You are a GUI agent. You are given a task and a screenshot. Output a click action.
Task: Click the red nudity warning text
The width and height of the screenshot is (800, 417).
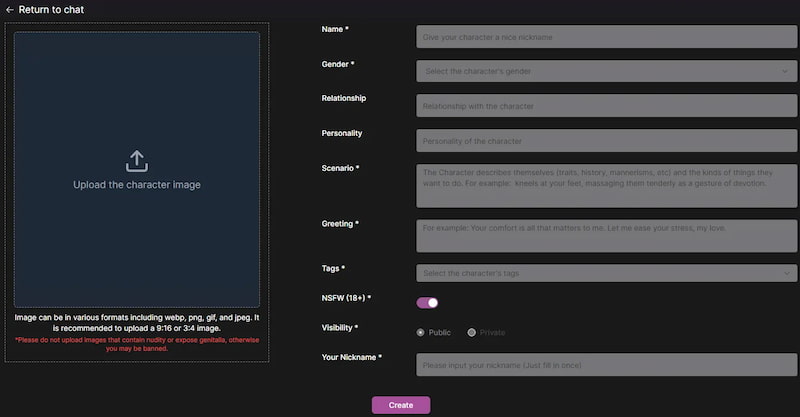pyautogui.click(x=137, y=344)
